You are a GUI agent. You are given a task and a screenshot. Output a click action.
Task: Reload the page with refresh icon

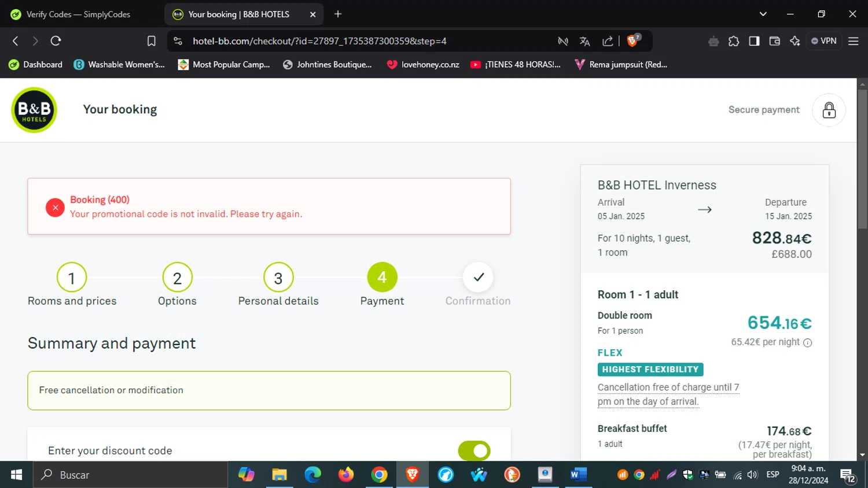56,41
